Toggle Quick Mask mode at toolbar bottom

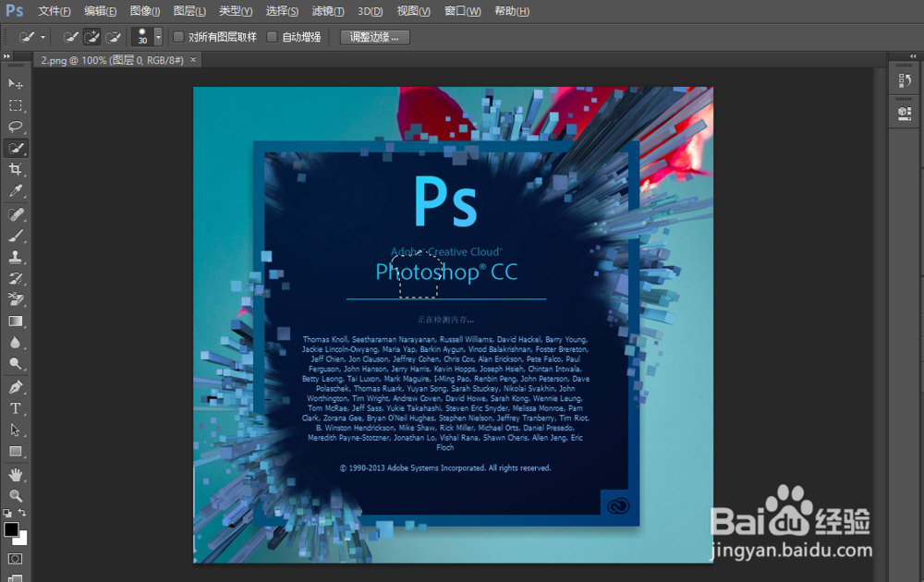pyautogui.click(x=14, y=559)
